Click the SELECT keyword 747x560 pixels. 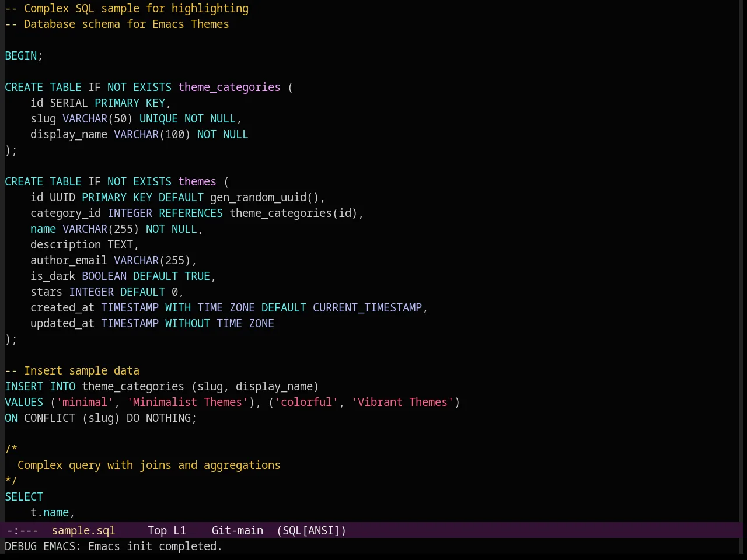pyautogui.click(x=24, y=496)
